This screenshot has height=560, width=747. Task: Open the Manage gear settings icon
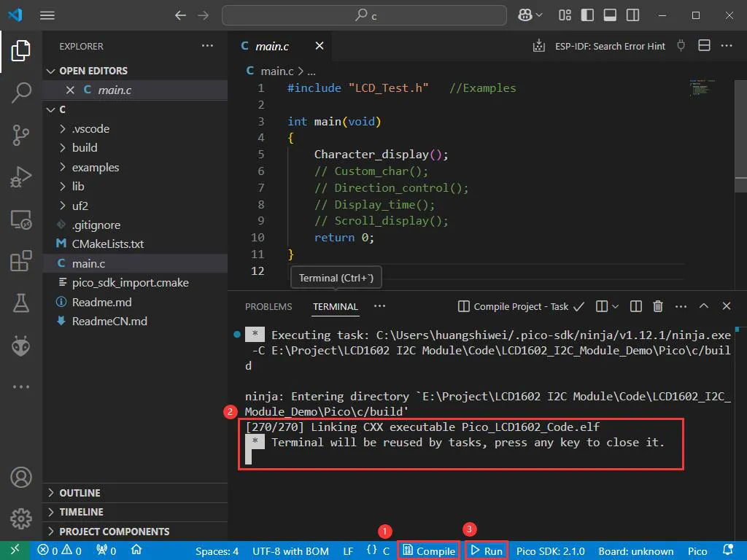tap(21, 518)
